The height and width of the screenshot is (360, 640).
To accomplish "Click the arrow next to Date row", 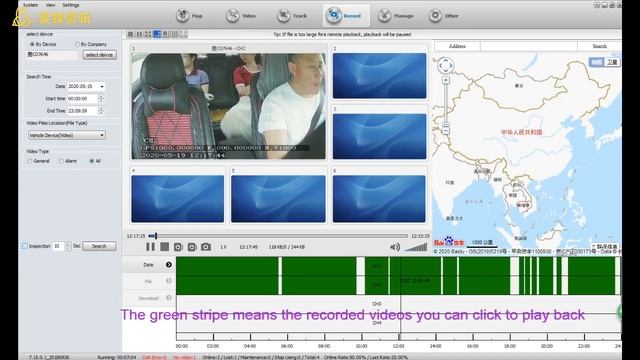I will (x=169, y=264).
